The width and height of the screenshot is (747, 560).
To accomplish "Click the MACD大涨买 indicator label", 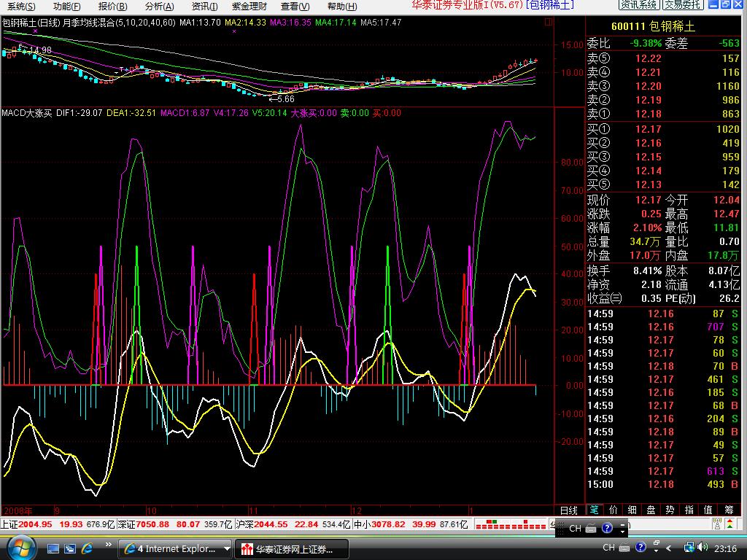I will click(x=27, y=113).
